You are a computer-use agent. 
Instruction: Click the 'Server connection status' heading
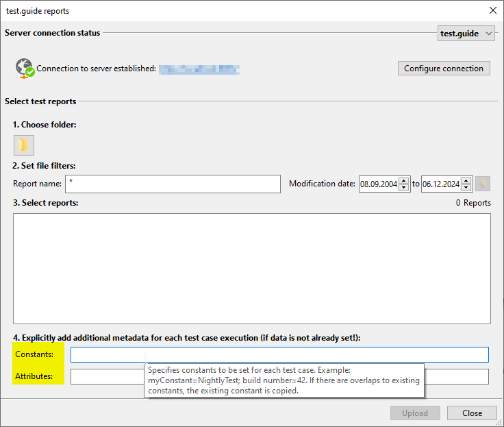[53, 33]
